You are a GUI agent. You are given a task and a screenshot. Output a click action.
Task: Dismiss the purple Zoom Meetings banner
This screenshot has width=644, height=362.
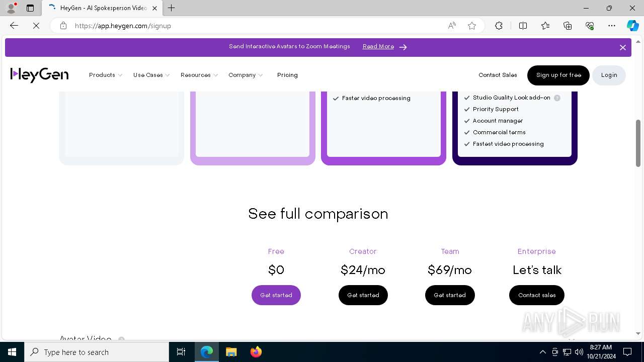point(623,47)
